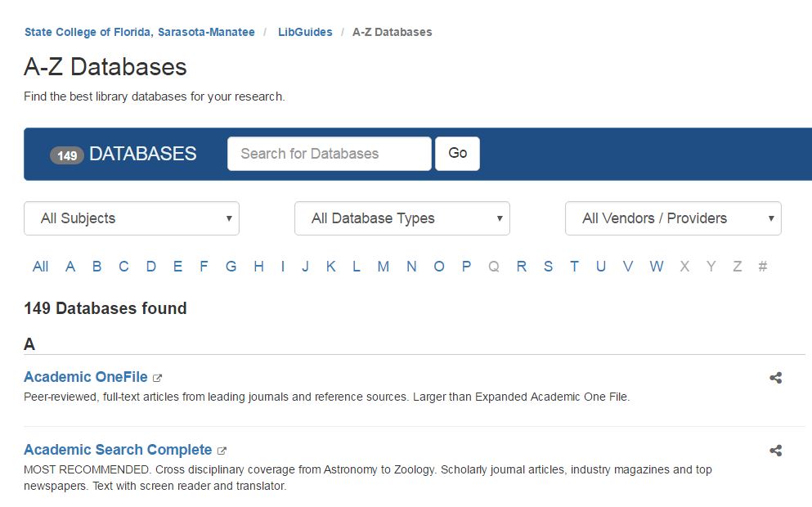Share the Academic Search Complete database

point(774,450)
